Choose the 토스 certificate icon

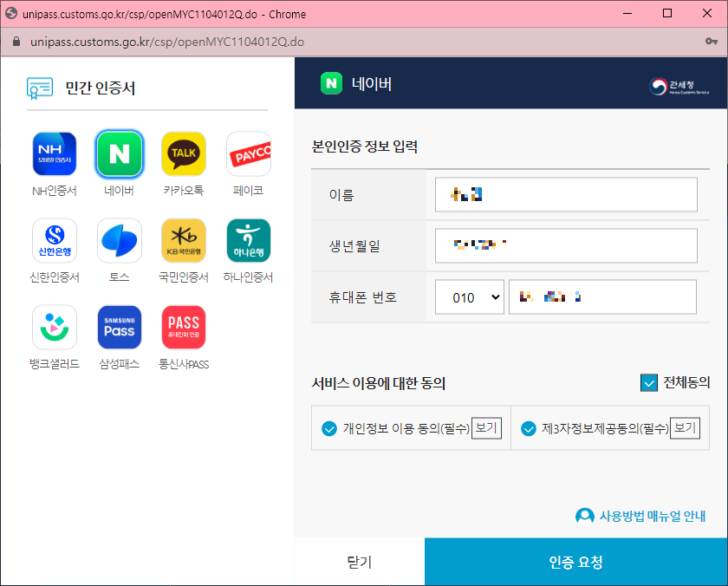pos(120,240)
